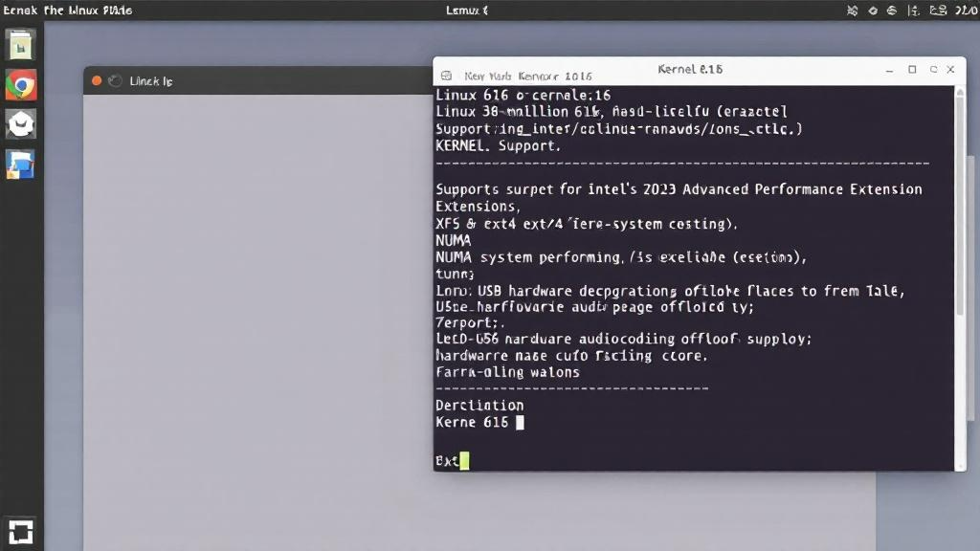Open the volume tray indicator
Image resolution: width=980 pixels, height=551 pixels.
(x=913, y=10)
